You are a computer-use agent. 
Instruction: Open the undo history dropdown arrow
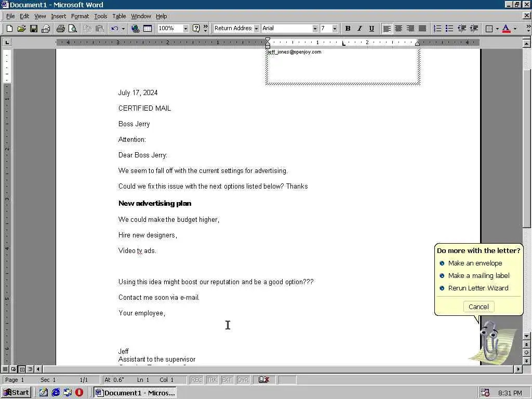(x=123, y=29)
